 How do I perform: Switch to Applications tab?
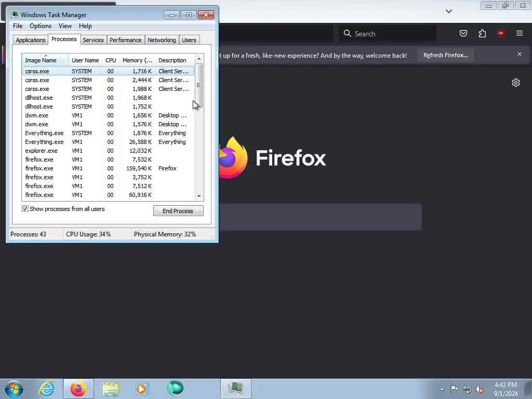click(31, 40)
